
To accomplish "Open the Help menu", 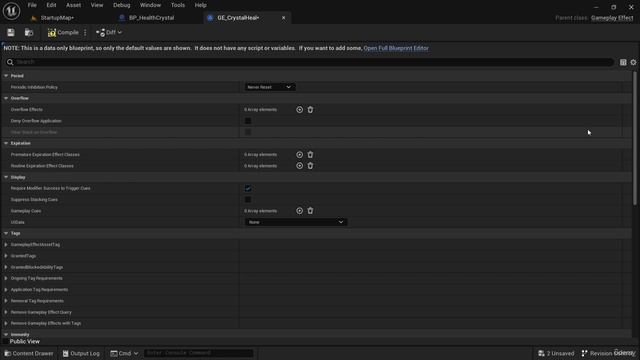I will [200, 5].
